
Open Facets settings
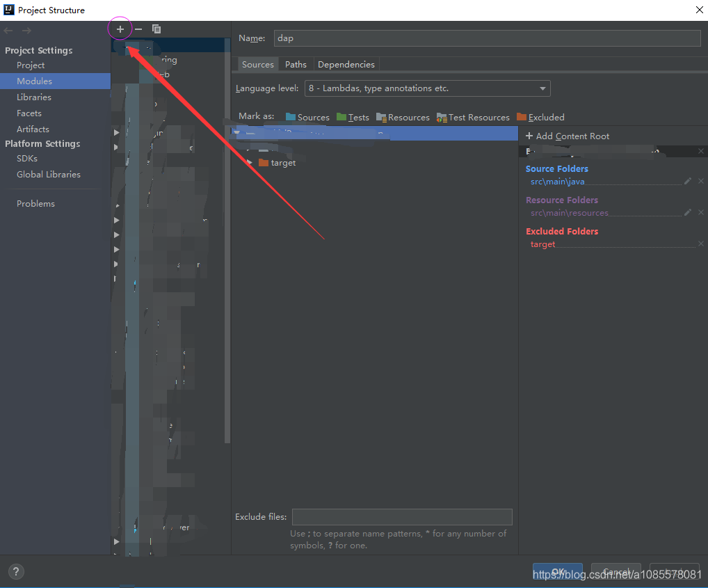pos(29,113)
